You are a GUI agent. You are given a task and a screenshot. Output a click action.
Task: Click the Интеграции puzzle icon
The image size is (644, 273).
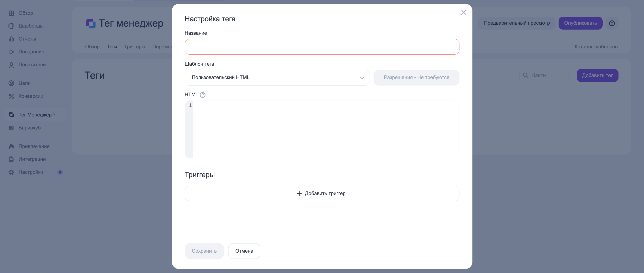point(11,159)
